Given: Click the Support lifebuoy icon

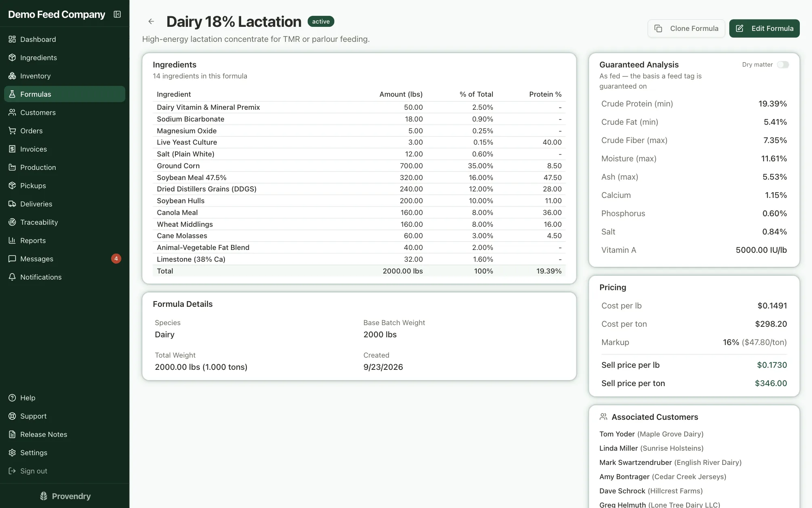Looking at the screenshot, I should click(x=12, y=416).
